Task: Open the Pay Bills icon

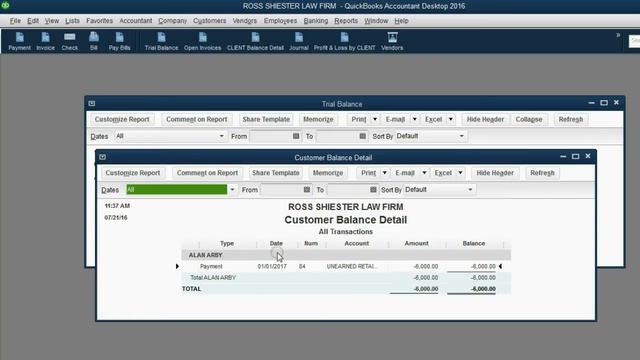Action: (x=119, y=41)
